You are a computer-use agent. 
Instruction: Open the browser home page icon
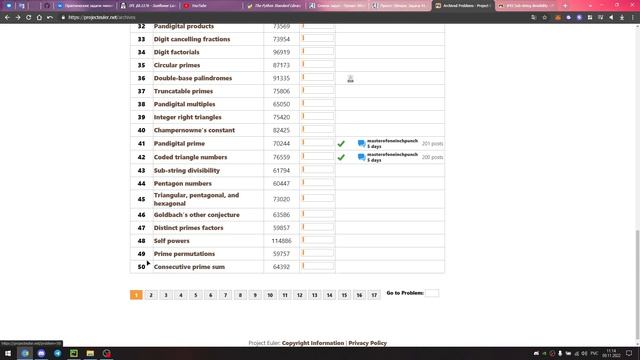point(39,18)
